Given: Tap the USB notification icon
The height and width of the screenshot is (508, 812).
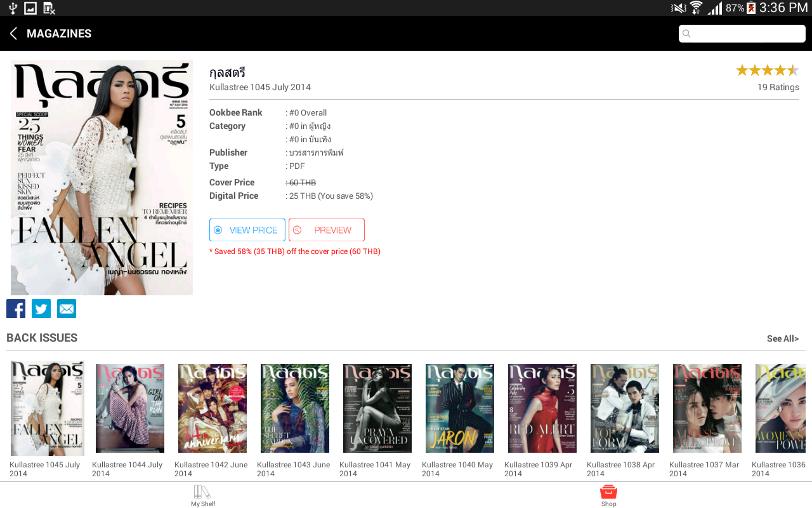Looking at the screenshot, I should point(13,8).
